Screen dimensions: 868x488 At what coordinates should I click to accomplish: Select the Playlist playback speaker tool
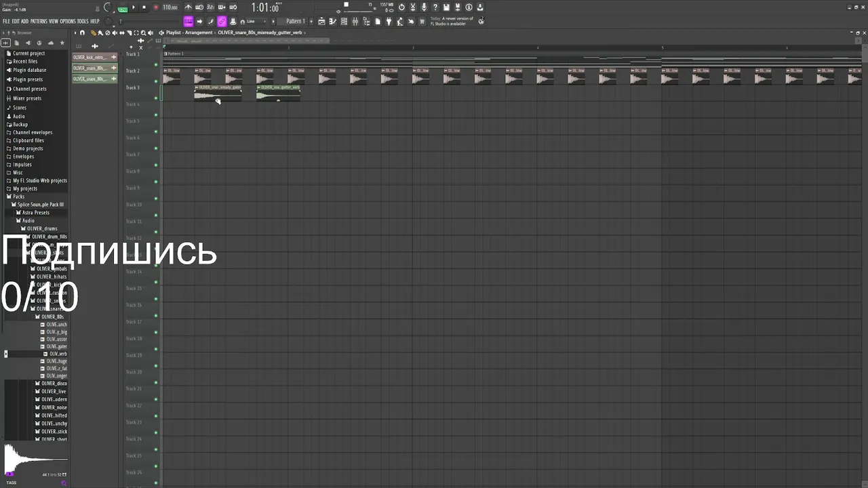(151, 33)
